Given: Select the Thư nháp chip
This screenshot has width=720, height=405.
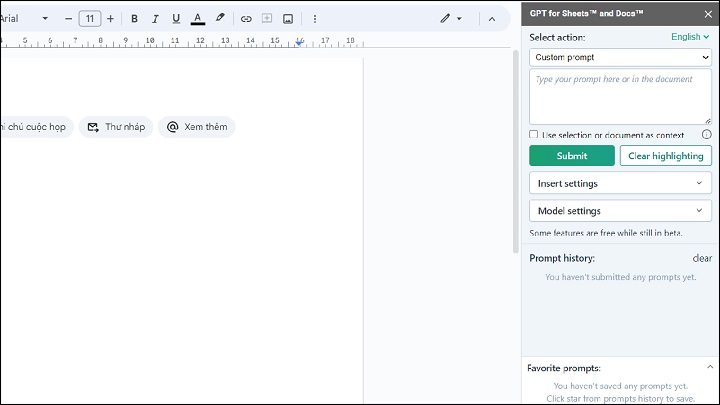Looking at the screenshot, I should pyautogui.click(x=116, y=127).
